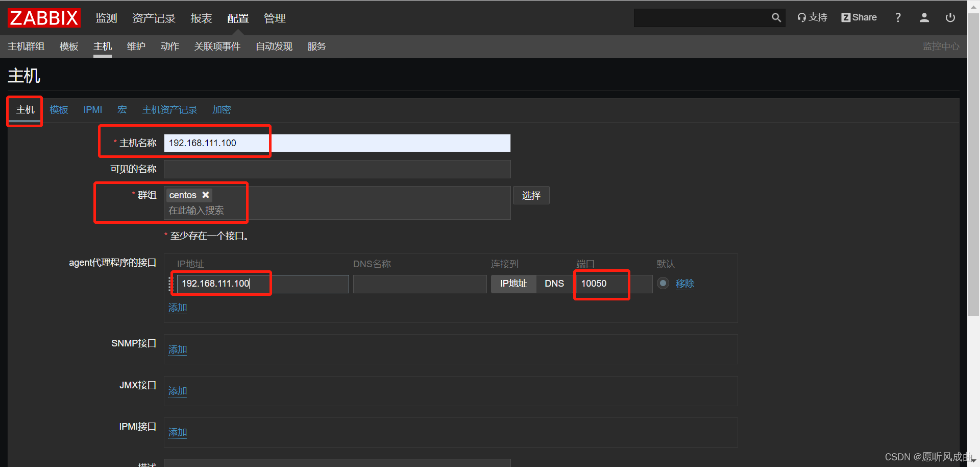
Task: Select the default interface radio button
Action: point(663,283)
